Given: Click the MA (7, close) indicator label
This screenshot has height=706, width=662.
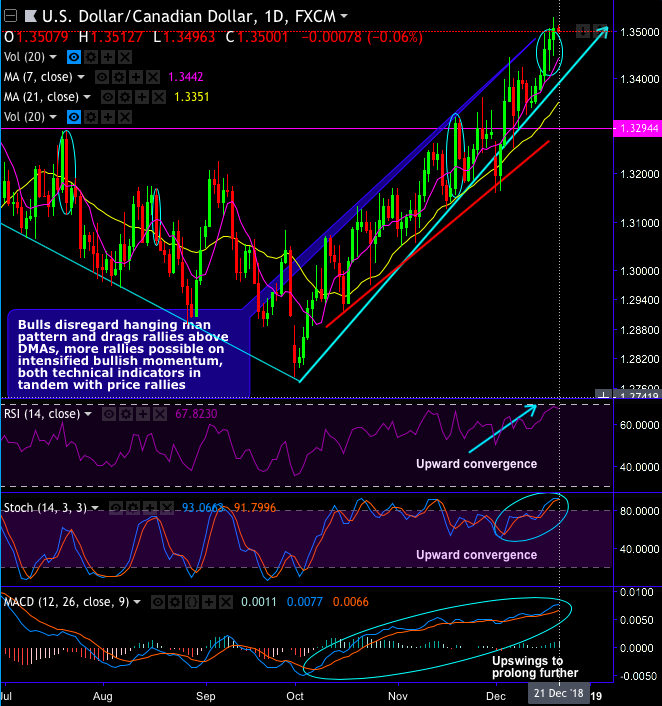Looking at the screenshot, I should pos(38,77).
